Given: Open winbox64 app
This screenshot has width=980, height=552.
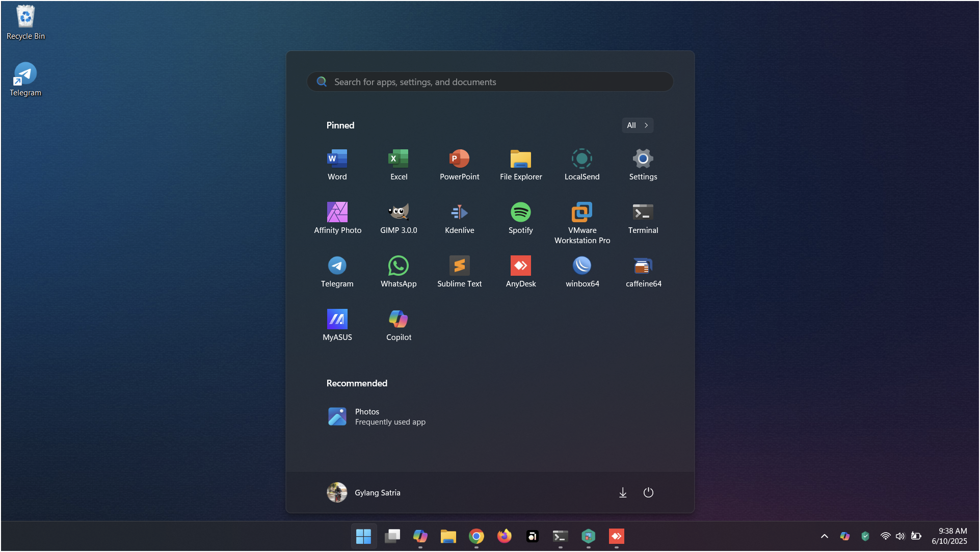Looking at the screenshot, I should pyautogui.click(x=582, y=272).
